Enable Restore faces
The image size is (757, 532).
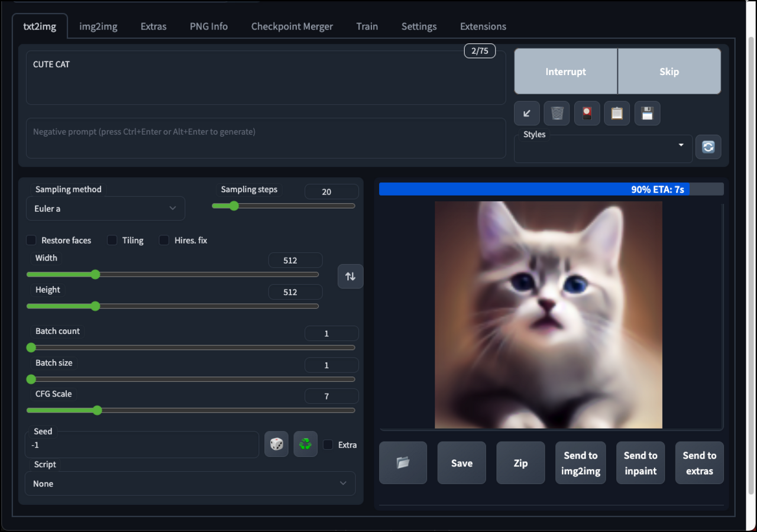pos(31,240)
